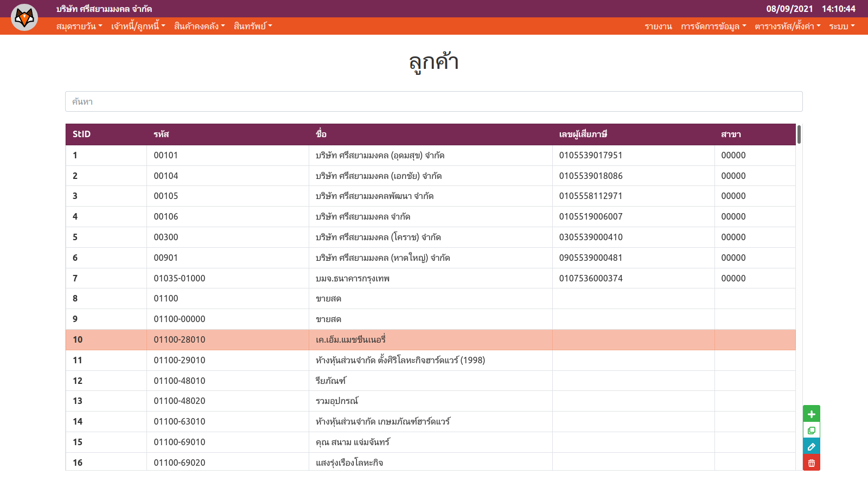This screenshot has width=868, height=488.
Task: Click tax ID 0905539000481
Action: (x=591, y=258)
